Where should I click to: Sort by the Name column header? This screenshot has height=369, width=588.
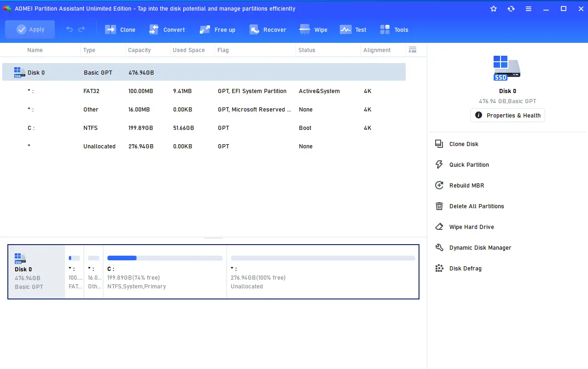pyautogui.click(x=35, y=50)
